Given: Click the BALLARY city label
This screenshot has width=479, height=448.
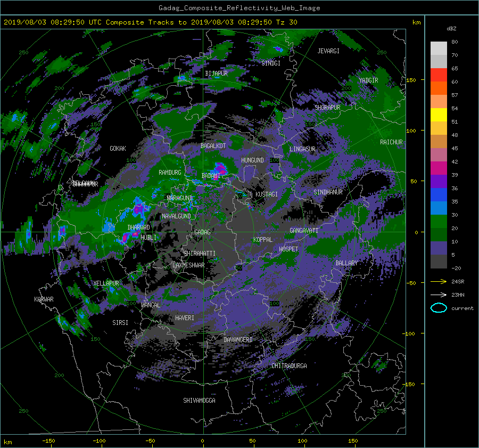Looking at the screenshot, I should click(x=346, y=263).
